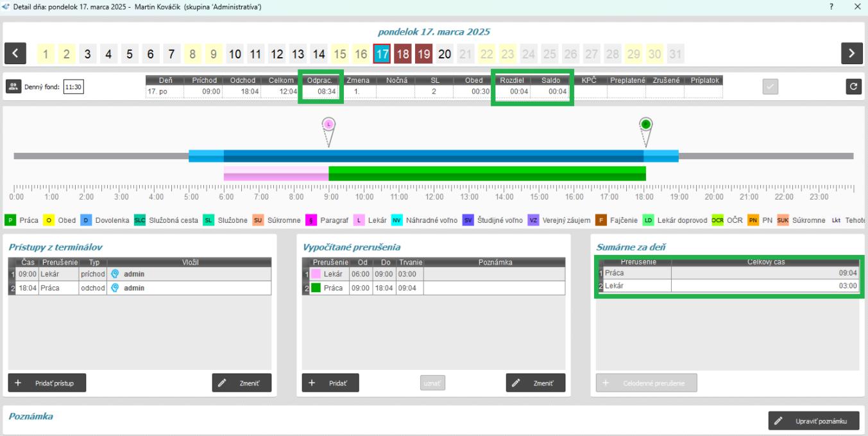Select day 10 in the calendar strip
The image size is (868, 436).
235,53
